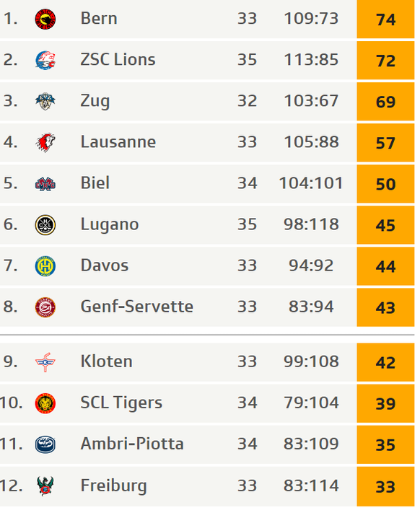Select the SCL Tigers team name
The height and width of the screenshot is (518, 420).
coord(121,403)
